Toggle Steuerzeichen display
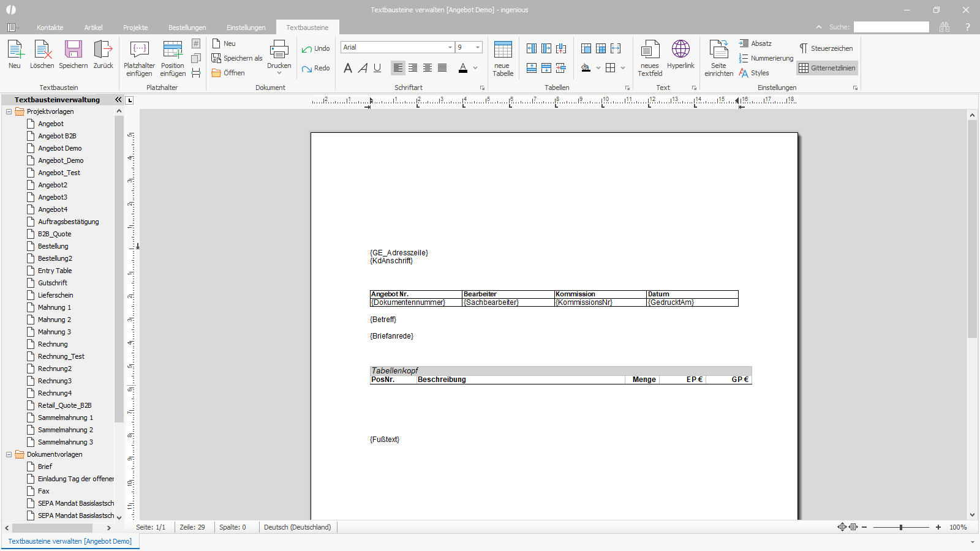Viewport: 980px width, 551px height. (x=826, y=48)
